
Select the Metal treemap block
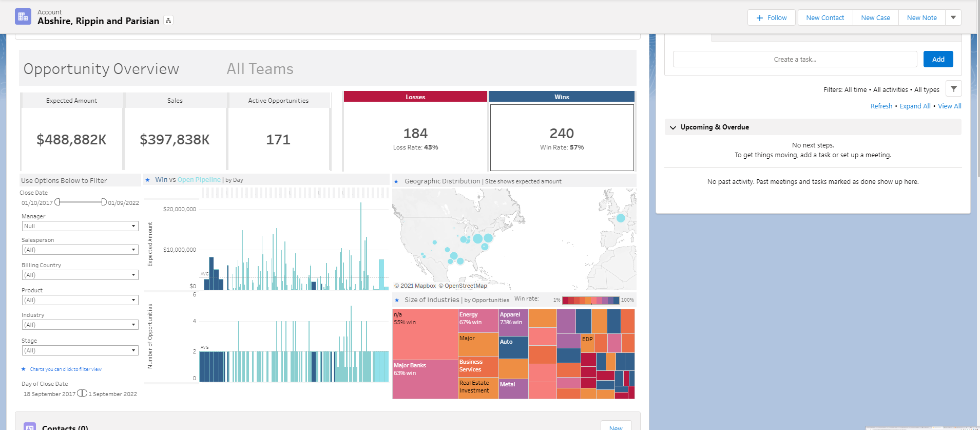click(513, 389)
